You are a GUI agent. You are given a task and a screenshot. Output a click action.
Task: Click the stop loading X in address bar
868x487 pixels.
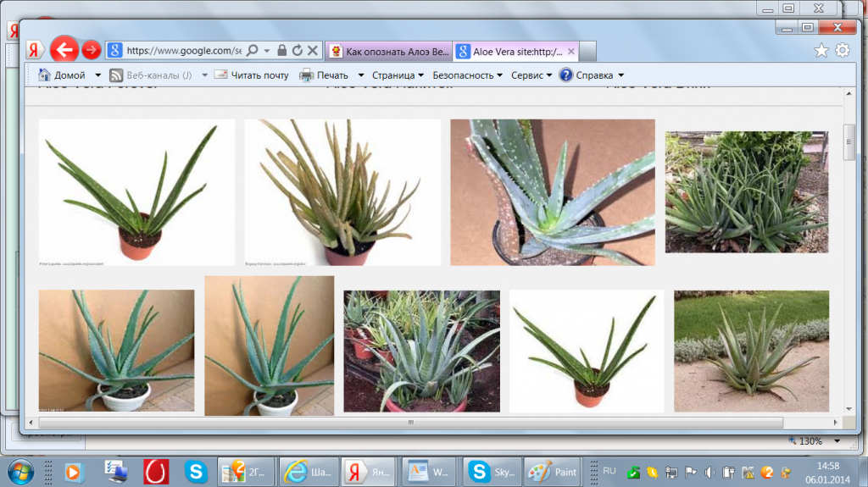312,51
